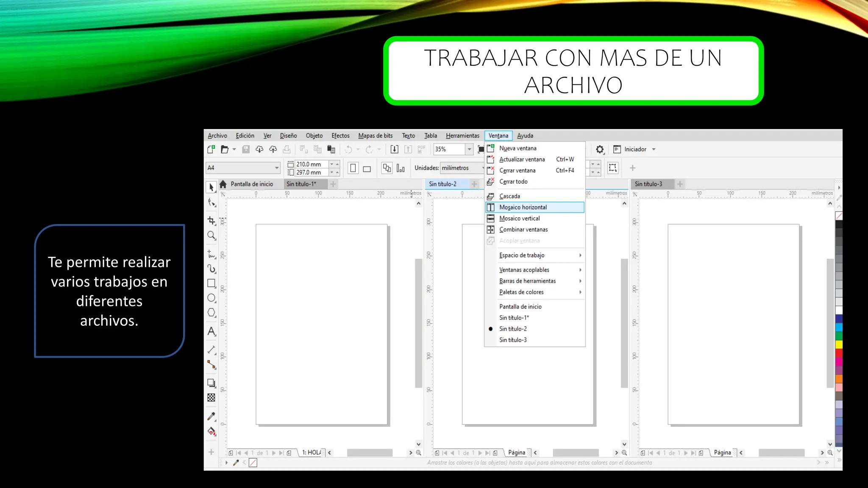Open the A4 page size dropdown
Viewport: 868px width, 488px height.
tap(277, 168)
